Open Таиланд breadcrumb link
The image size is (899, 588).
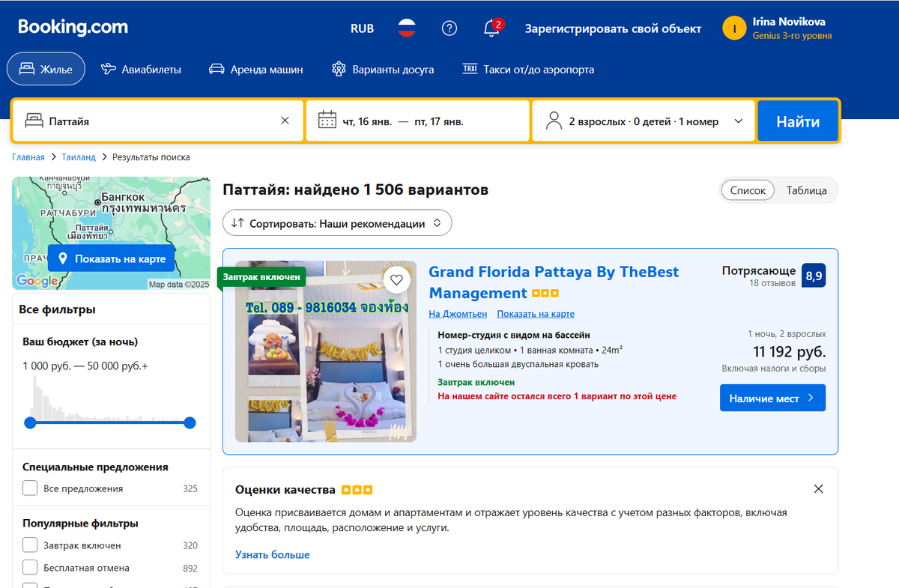point(79,157)
